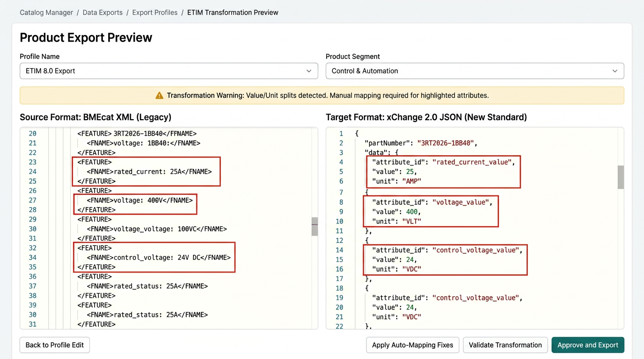
Task: Click the chevron arrow in the Profile Name field
Action: tap(308, 71)
